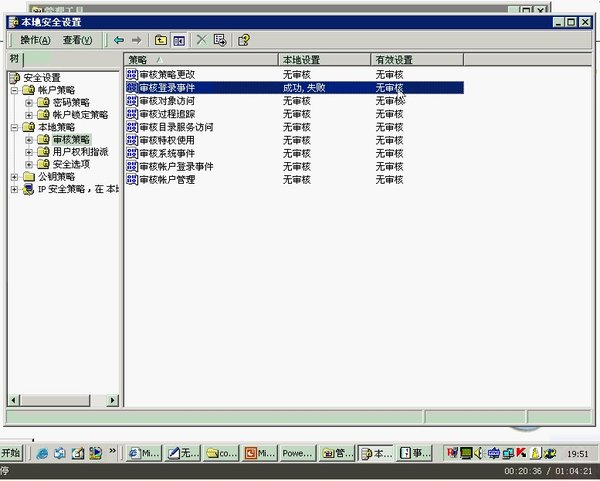Select the 审核登录事件 policy row

coord(295,88)
